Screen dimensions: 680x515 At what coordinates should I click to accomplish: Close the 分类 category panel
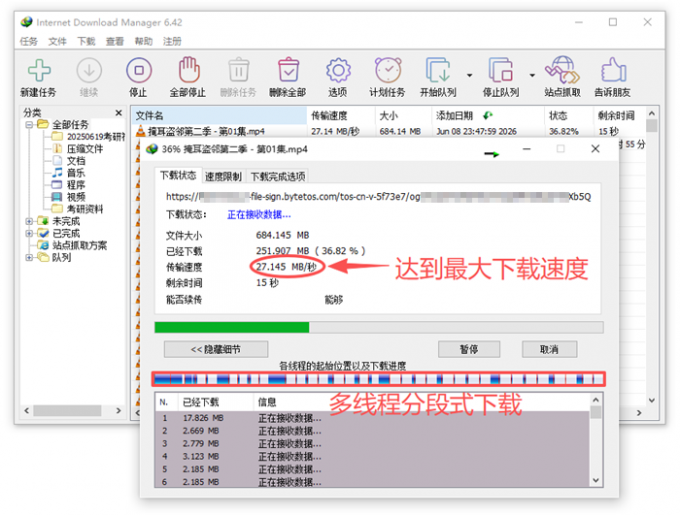coord(118,113)
